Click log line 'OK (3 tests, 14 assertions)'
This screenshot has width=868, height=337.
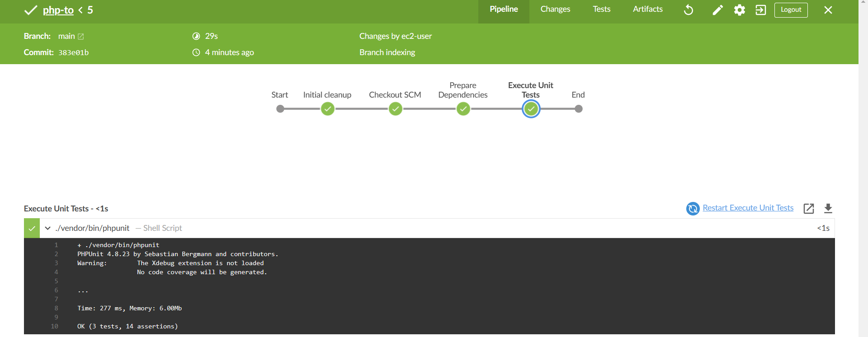[127, 326]
